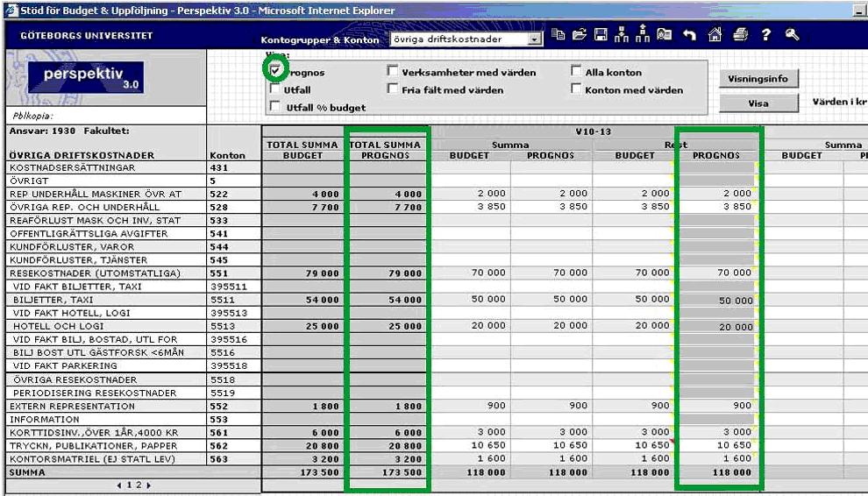Select RESEKOSTNADER (UTOMSTATLIGA) row
The height and width of the screenshot is (496, 868).
tap(96, 273)
